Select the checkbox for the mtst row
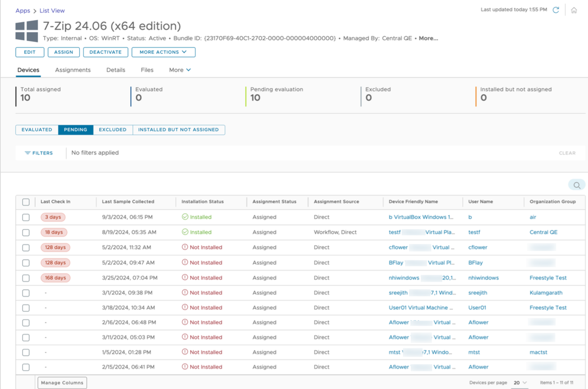 tap(26, 352)
